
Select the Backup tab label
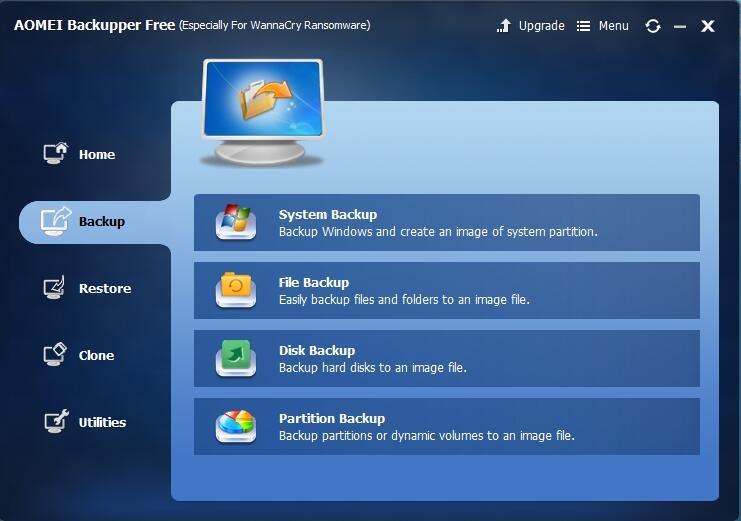click(x=102, y=221)
